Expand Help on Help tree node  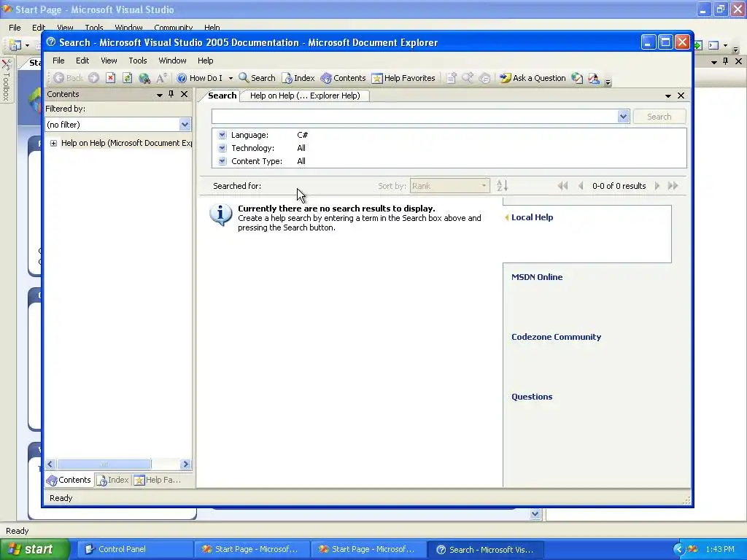(x=53, y=144)
